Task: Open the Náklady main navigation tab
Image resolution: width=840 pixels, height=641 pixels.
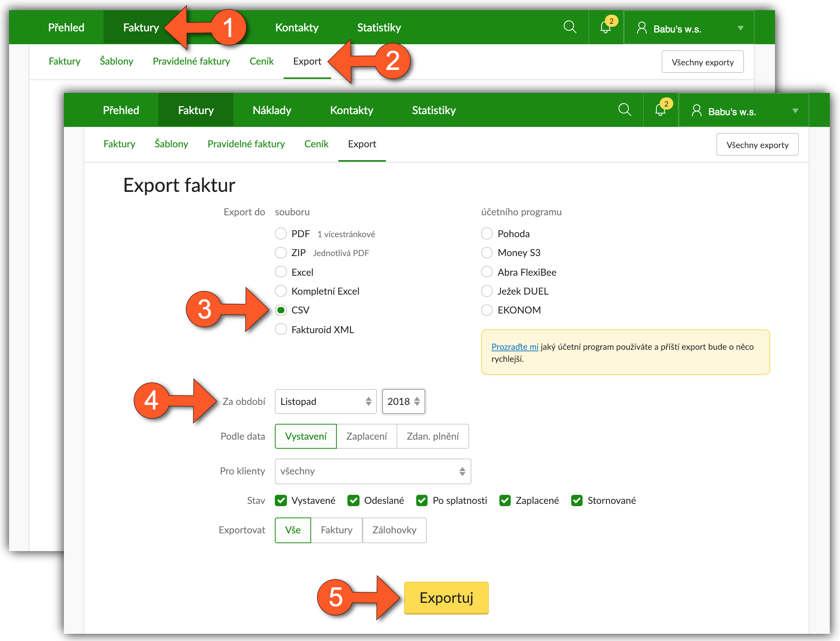Action: (x=272, y=110)
